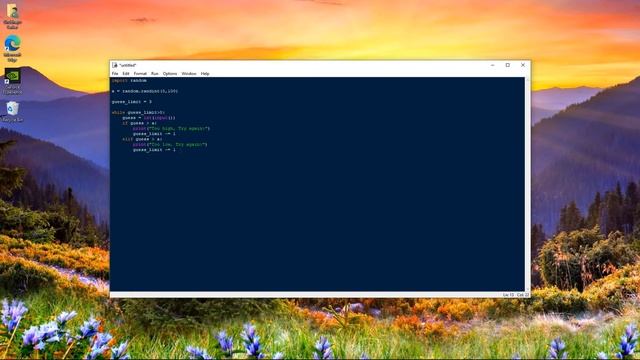Click the Col column indicator in status bar
This screenshot has width=640, height=360.
click(523, 295)
